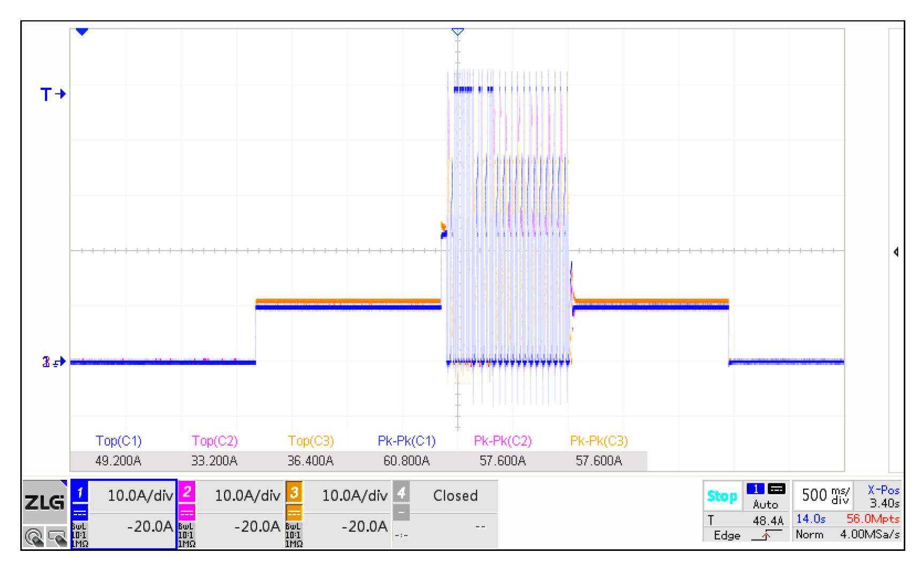924x576 pixels.
Task: Click the hollow trigger position marker at top center
Action: (458, 32)
